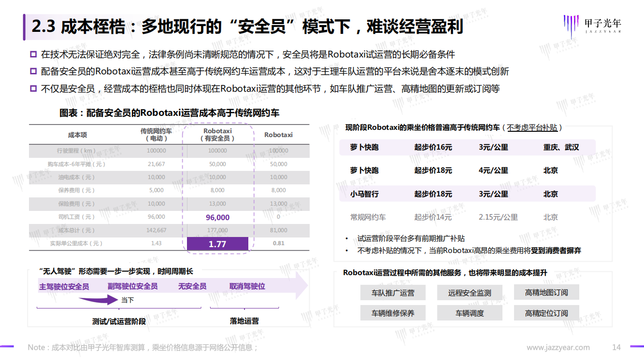644x362 pixels.
Task: Select the 无安全员 stage label
Action: [192, 286]
